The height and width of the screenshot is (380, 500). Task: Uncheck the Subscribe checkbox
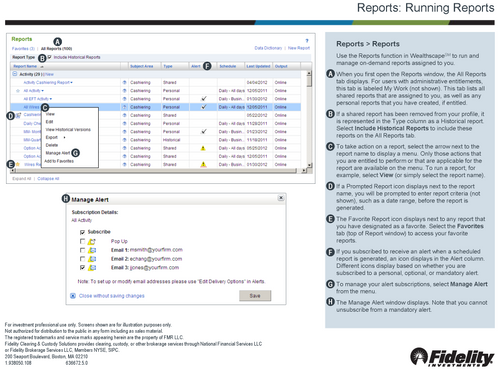(x=82, y=232)
